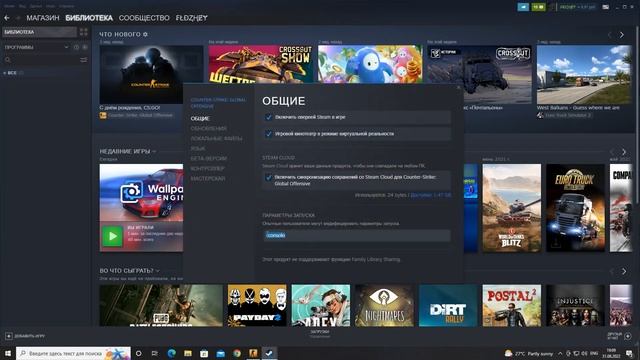The width and height of the screenshot is (640, 360).
Task: Show hidden system tray icons chevron
Action: coord(560,353)
